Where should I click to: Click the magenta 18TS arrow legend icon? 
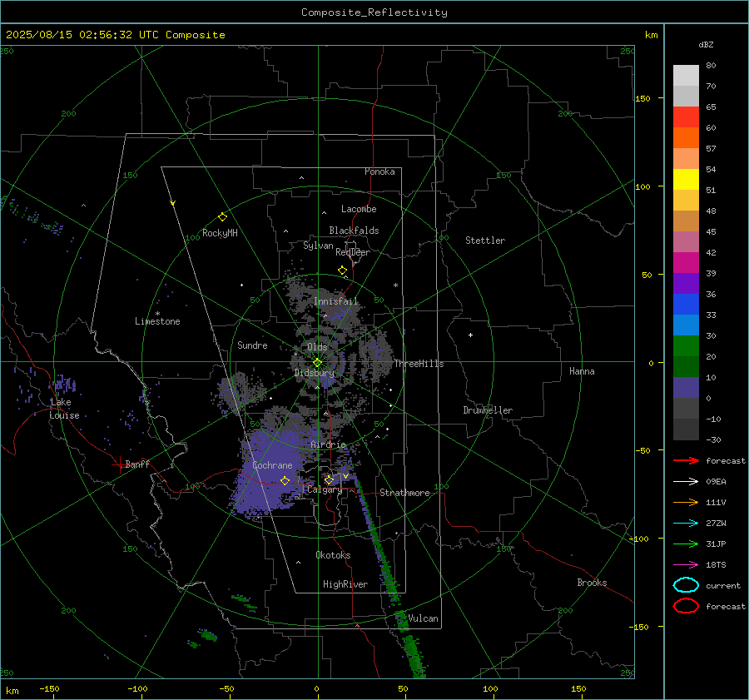[x=686, y=565]
